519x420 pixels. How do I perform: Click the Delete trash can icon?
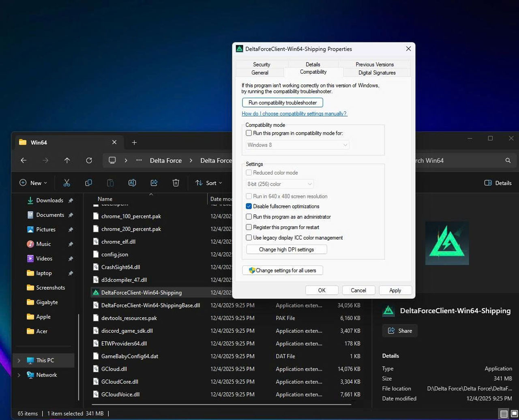(176, 183)
